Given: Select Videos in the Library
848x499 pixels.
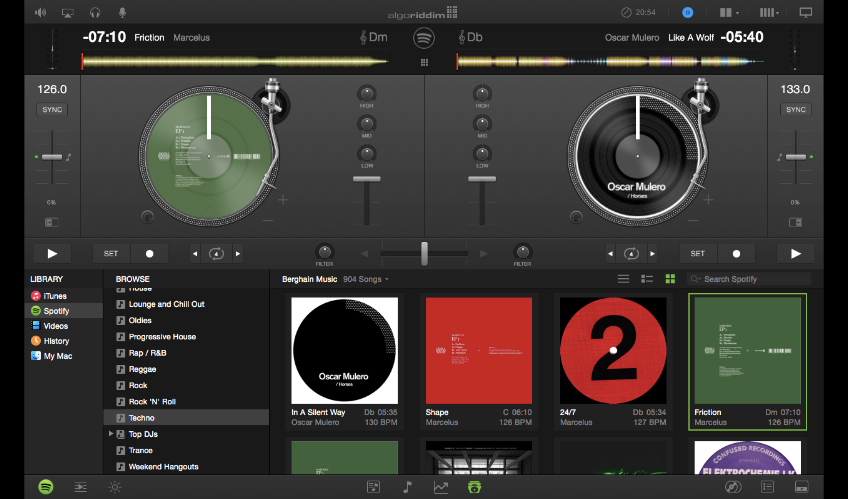Looking at the screenshot, I should pyautogui.click(x=64, y=326).
